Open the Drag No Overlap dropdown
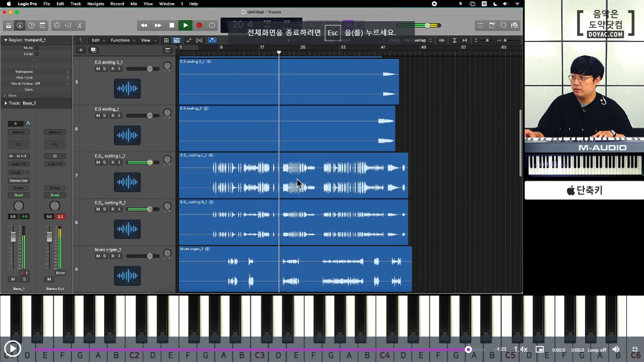Screen dimensions: 644x362 419,41
